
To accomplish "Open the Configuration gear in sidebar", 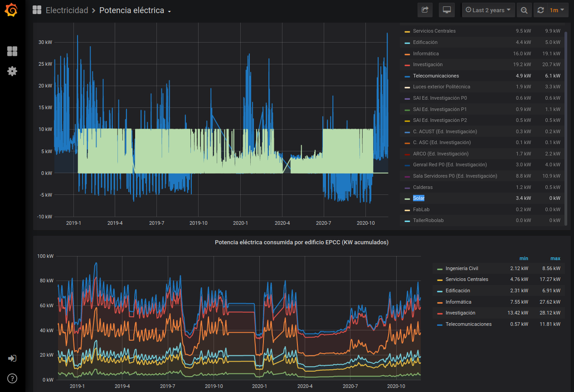I will [12, 71].
